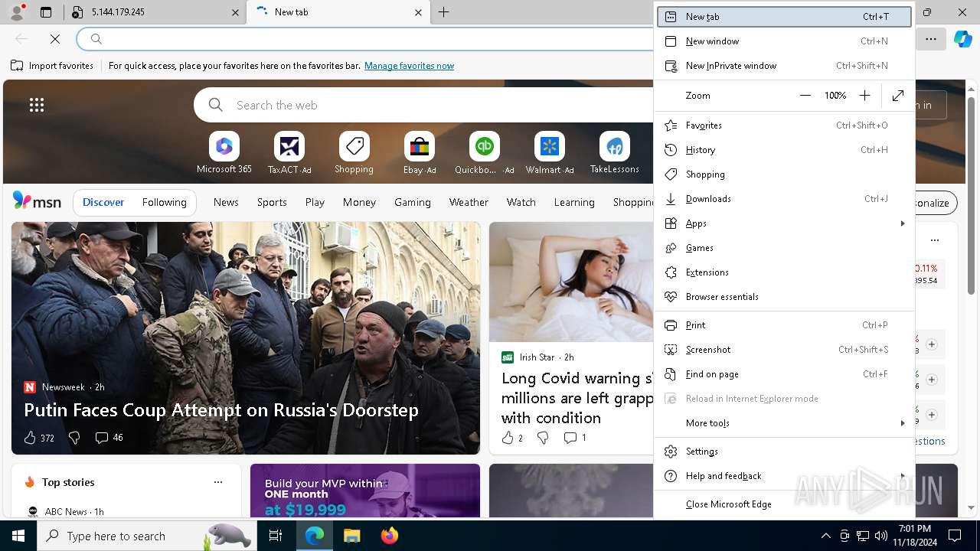Open the tab actions menu icon
980x551 pixels.
point(46,12)
